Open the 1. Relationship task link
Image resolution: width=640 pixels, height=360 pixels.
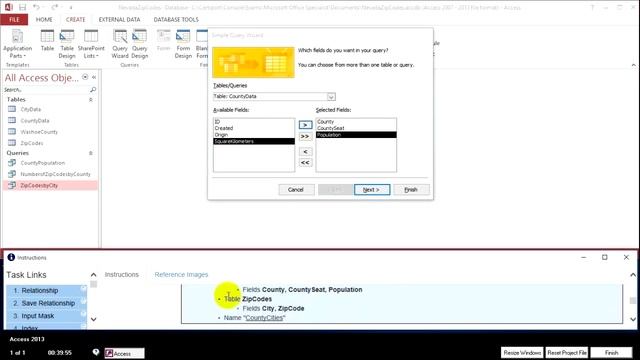(x=46, y=291)
